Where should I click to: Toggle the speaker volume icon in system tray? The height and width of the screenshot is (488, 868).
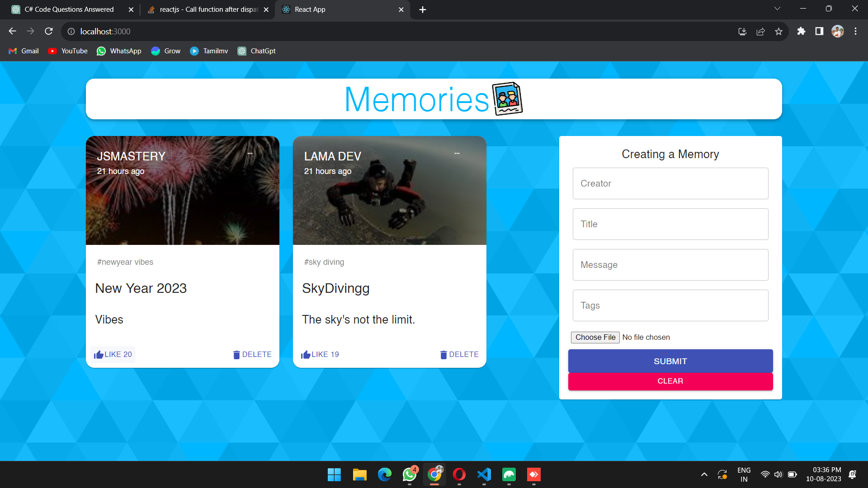click(778, 474)
